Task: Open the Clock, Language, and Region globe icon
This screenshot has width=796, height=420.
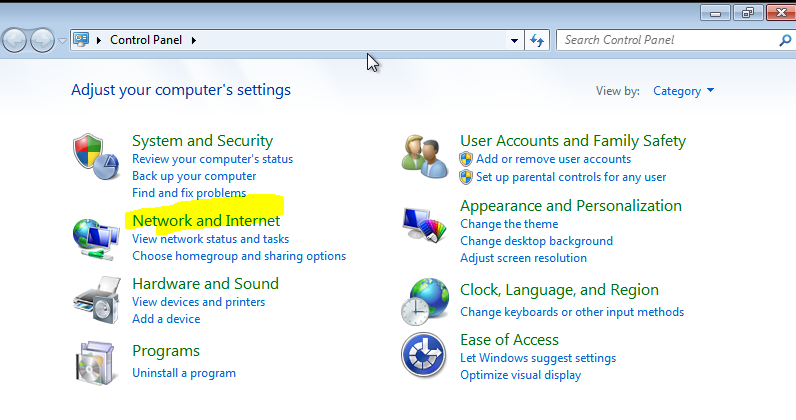Action: tap(425, 302)
